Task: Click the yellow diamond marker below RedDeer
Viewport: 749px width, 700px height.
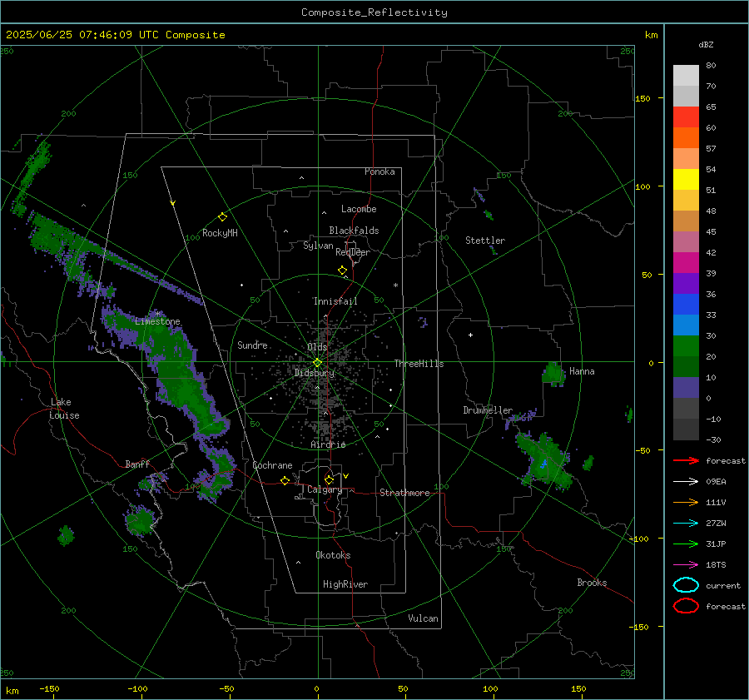Action: click(343, 271)
